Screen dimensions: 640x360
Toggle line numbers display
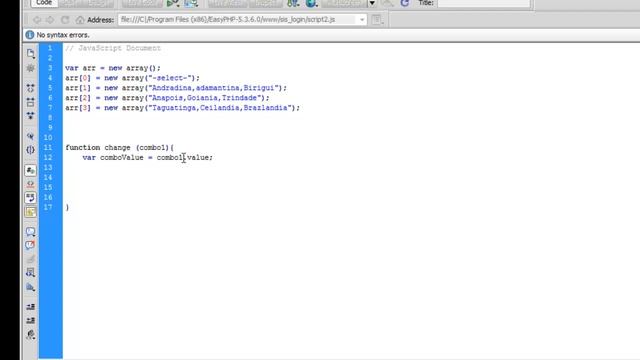point(31,170)
